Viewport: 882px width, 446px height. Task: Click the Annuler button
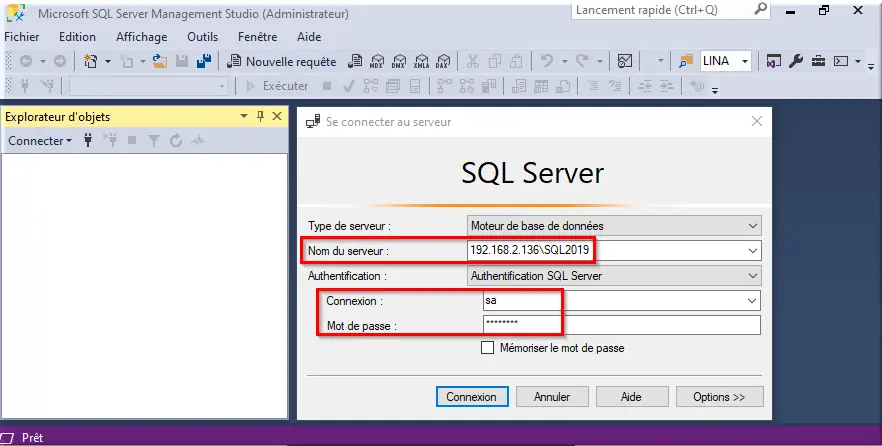coord(552,397)
